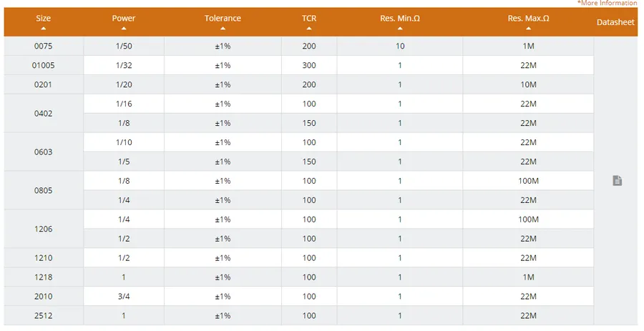Click the sort arrow under Power
Viewport: 644px width, 331px height.
(x=124, y=29)
